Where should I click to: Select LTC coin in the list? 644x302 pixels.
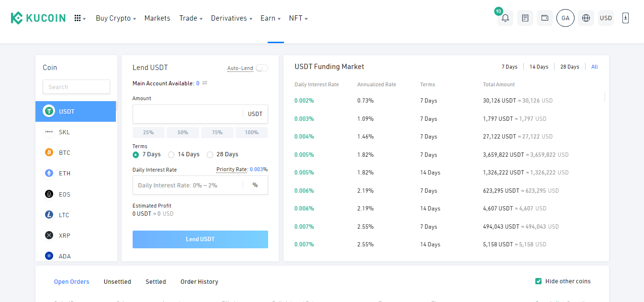[x=76, y=215]
